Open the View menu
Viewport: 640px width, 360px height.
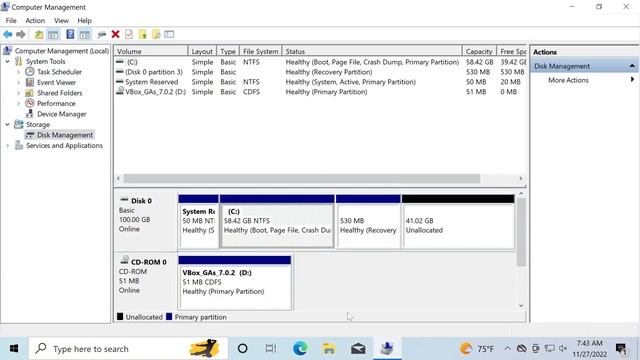[x=61, y=20]
